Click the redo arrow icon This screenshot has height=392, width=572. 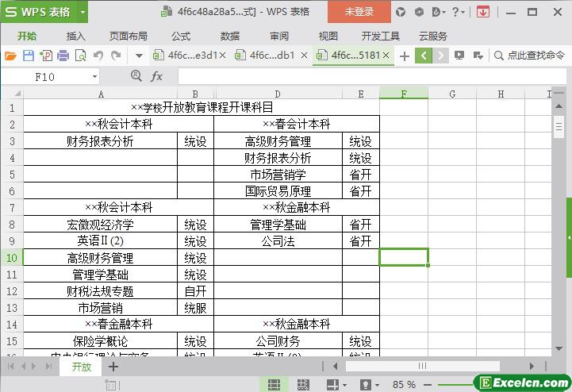click(116, 56)
